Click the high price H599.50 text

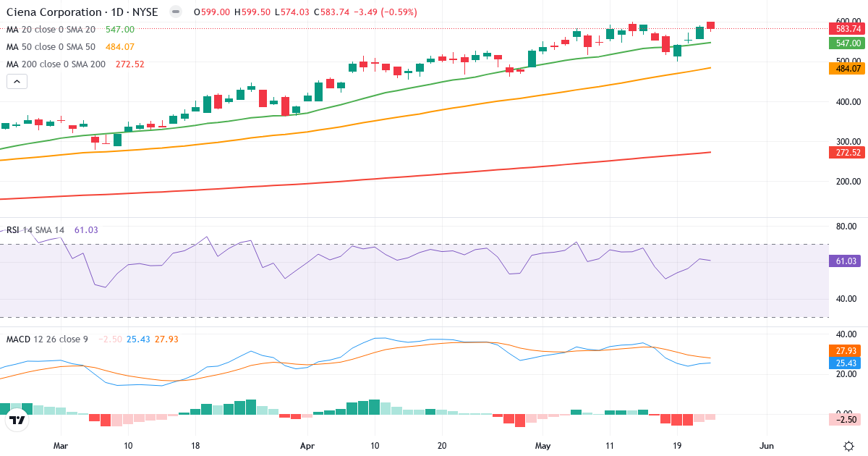pos(251,12)
